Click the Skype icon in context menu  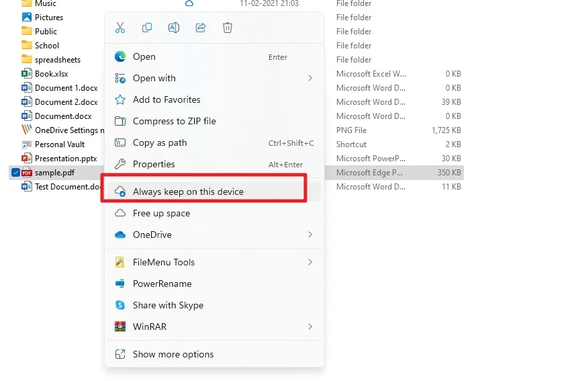[x=120, y=305]
